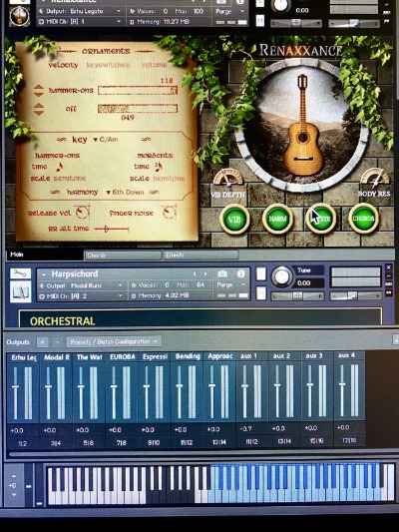Switch to the Main tab

click(45, 255)
